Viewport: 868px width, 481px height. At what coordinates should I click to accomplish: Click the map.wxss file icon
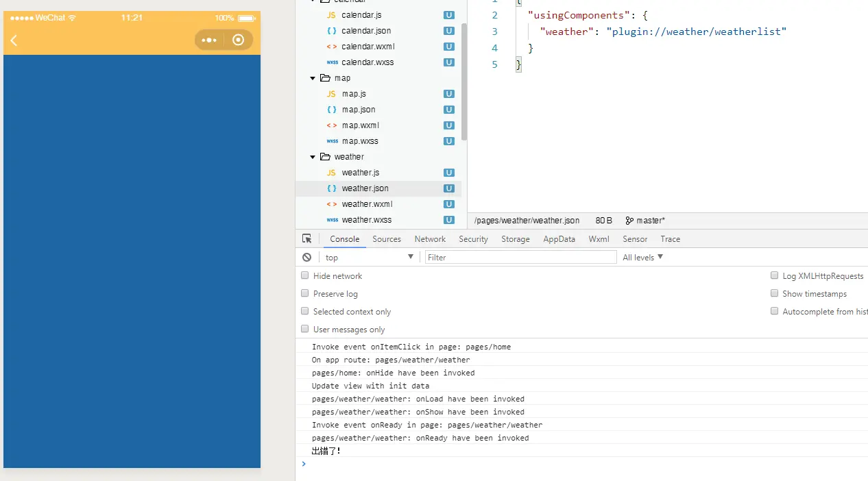coord(332,141)
